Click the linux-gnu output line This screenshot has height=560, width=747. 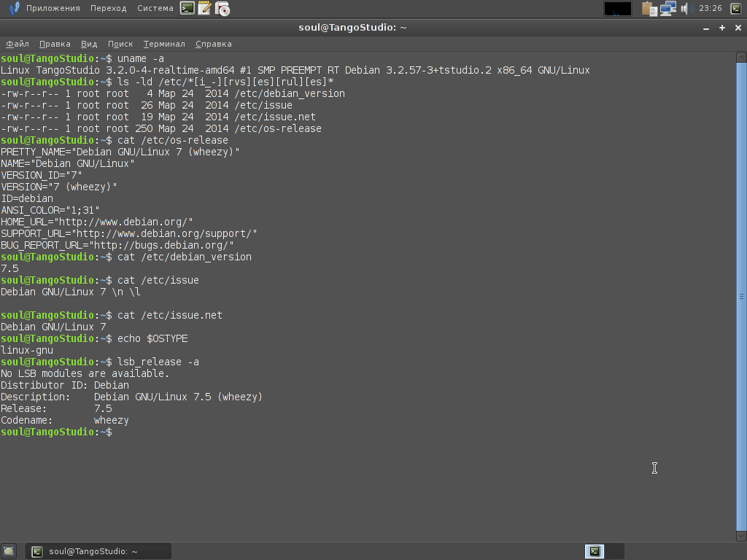27,351
